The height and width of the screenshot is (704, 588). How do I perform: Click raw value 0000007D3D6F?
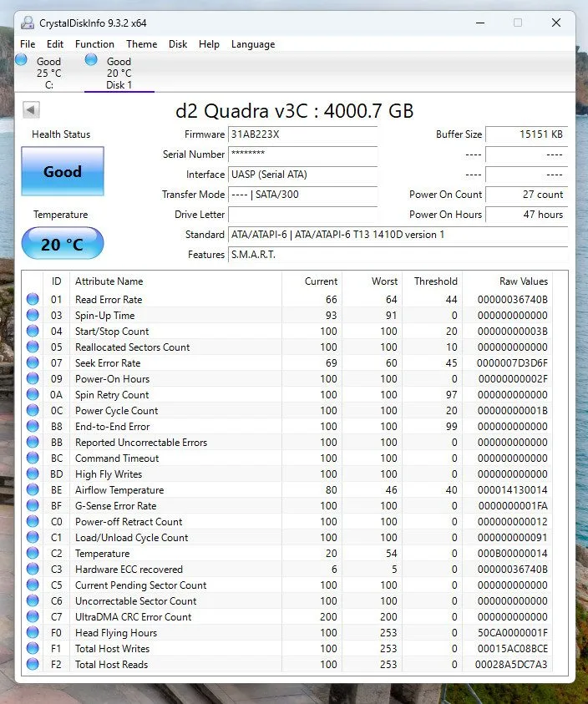[512, 362]
